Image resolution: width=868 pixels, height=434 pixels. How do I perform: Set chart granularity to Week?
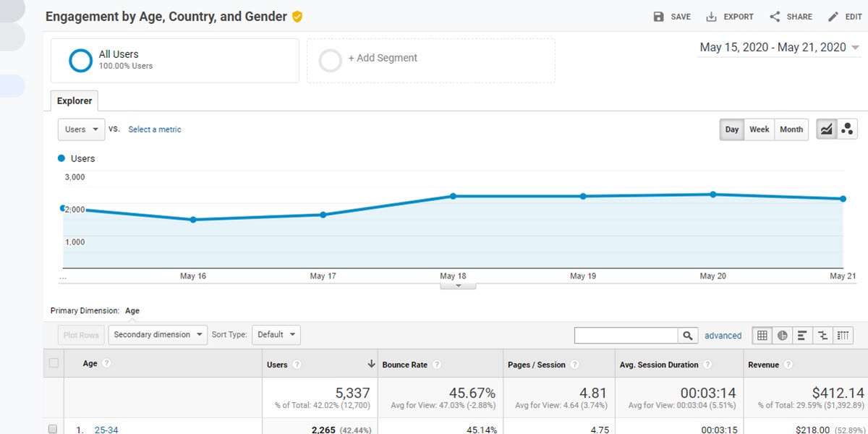(759, 129)
